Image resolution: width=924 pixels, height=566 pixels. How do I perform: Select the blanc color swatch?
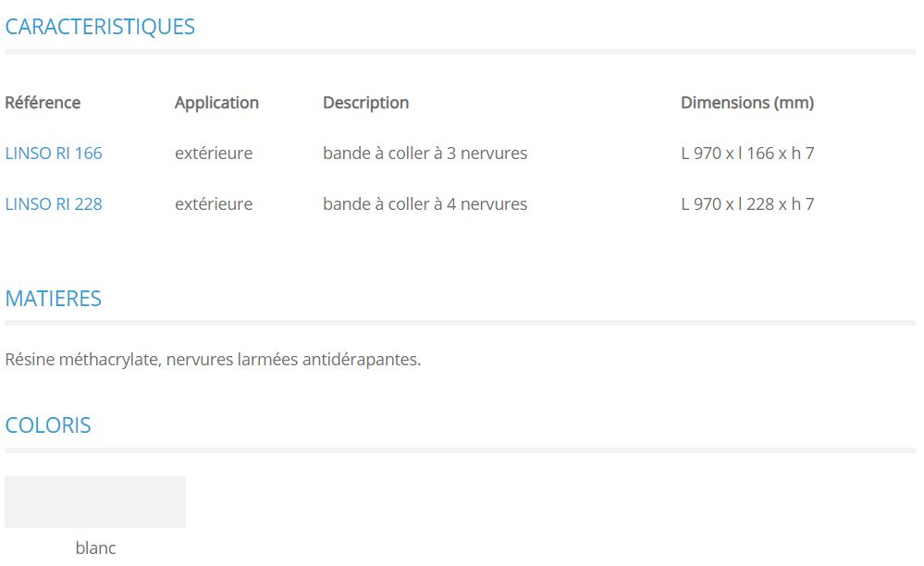click(x=95, y=502)
